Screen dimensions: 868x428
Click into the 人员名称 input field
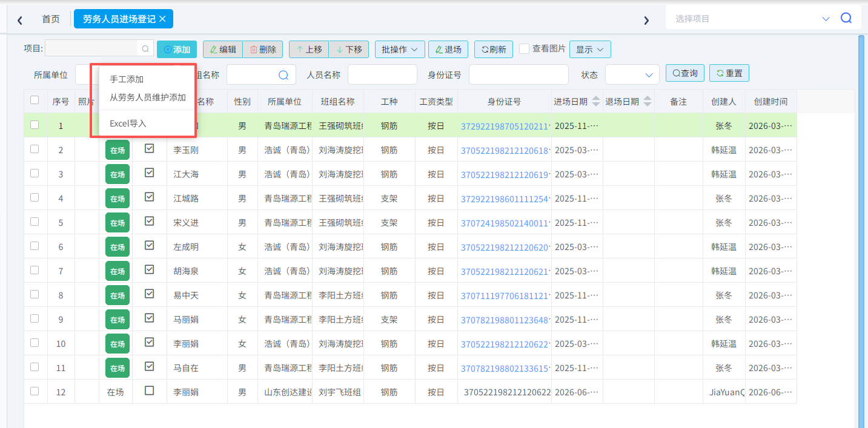pos(382,75)
